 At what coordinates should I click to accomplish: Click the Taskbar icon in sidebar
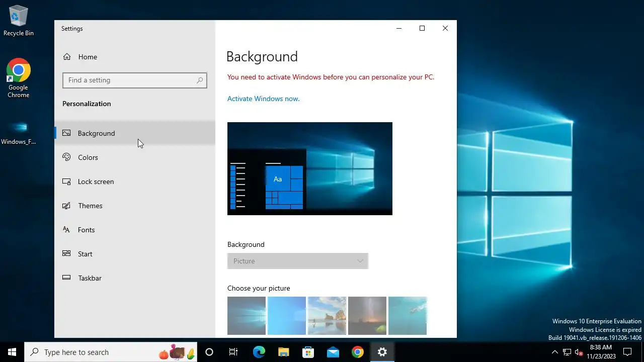point(66,278)
